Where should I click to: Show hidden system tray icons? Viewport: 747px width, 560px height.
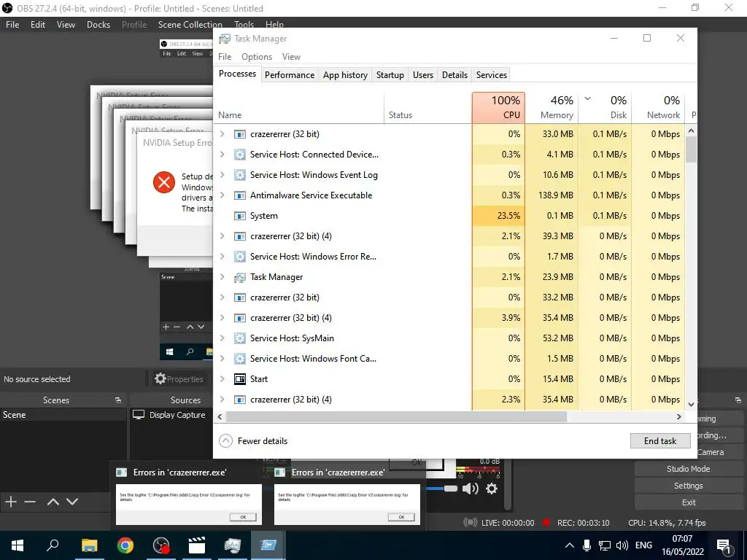click(x=569, y=545)
